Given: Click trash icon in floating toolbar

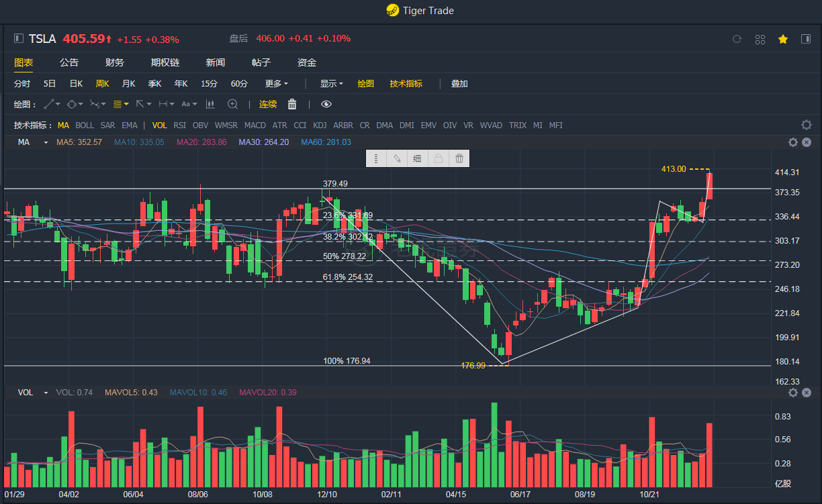Looking at the screenshot, I should tap(459, 158).
